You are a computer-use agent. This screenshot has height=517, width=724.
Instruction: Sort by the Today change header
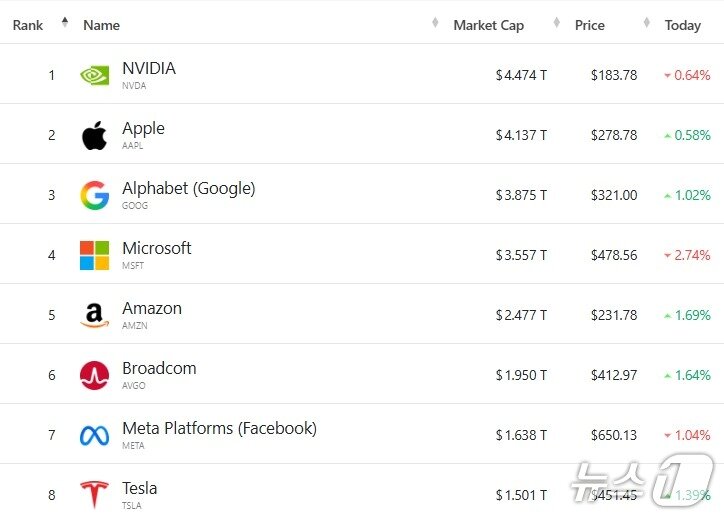(683, 25)
